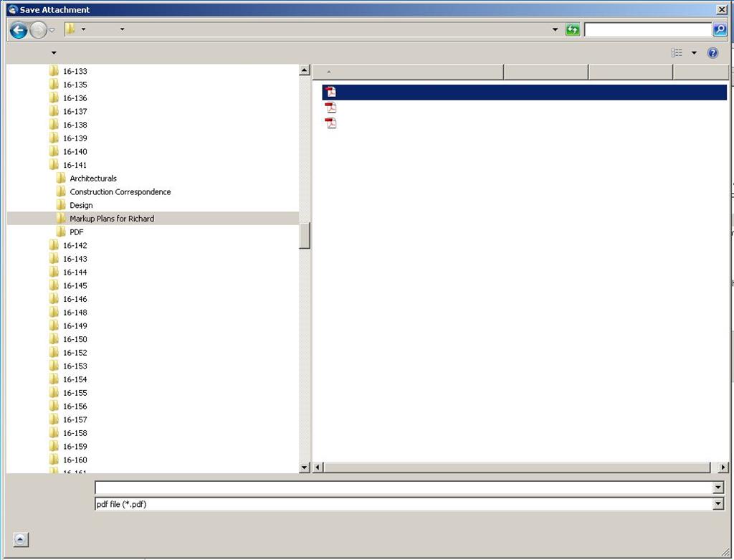Click the green Refresh button
The width and height of the screenshot is (734, 560).
point(573,29)
